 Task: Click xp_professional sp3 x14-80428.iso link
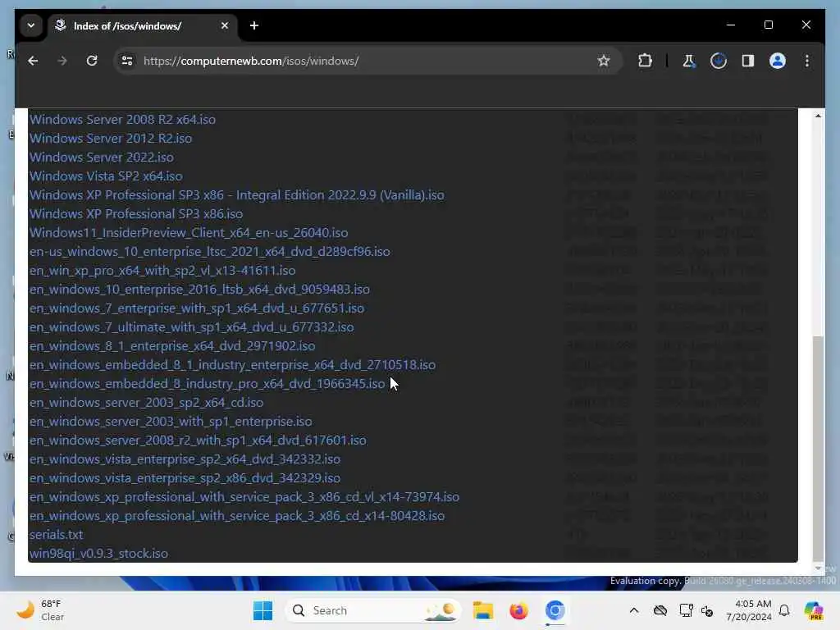pyautogui.click(x=237, y=516)
